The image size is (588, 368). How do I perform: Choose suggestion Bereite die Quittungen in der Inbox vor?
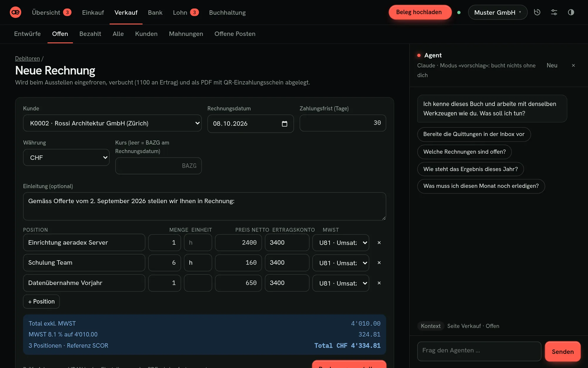click(474, 134)
